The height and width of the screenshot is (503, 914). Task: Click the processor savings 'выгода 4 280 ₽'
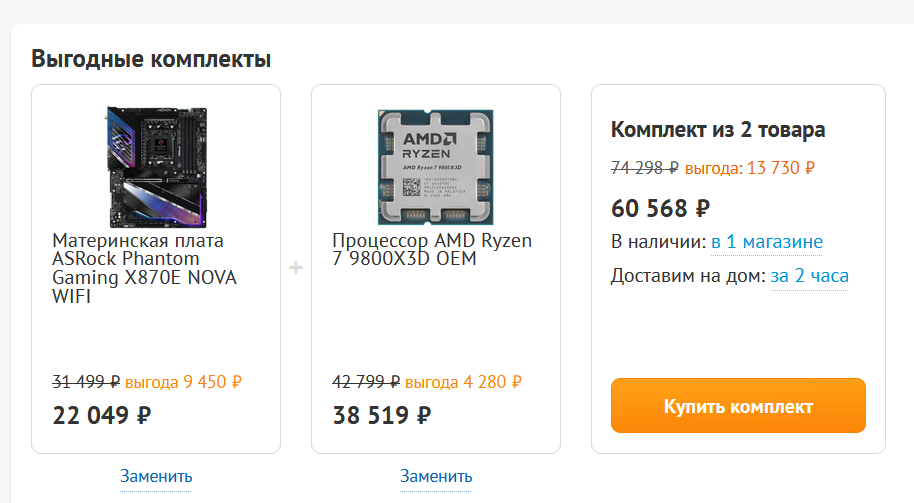click(464, 381)
